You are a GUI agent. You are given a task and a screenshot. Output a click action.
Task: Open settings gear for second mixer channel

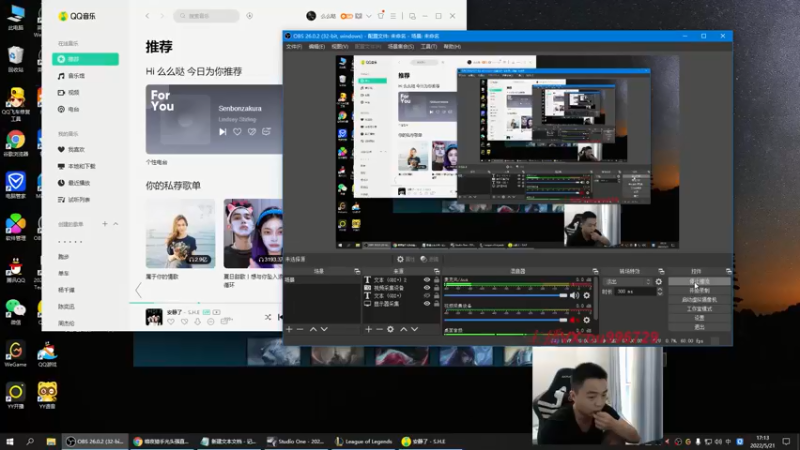(x=587, y=320)
